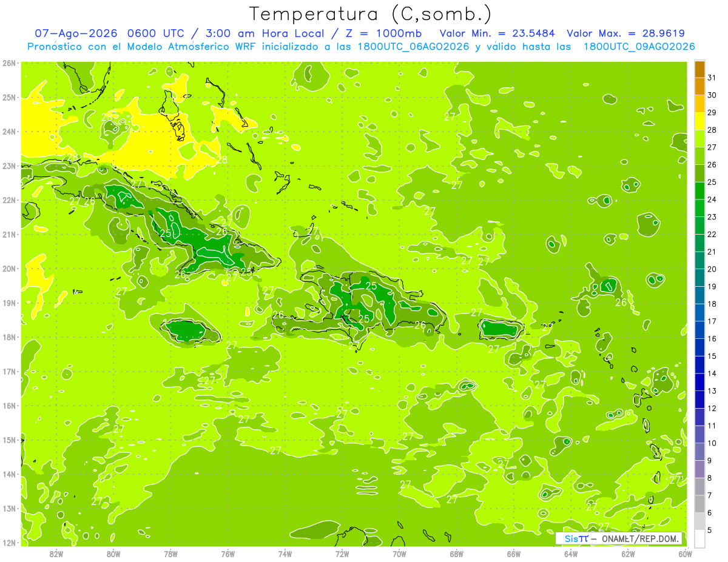This screenshot has width=728, height=562.
Task: Select the 72W longitude axis label
Action: (x=342, y=554)
